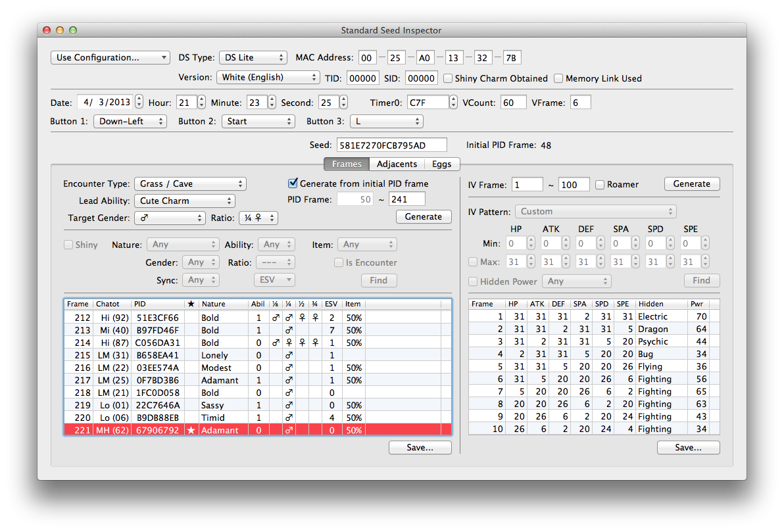
Task: Click the VFrame input field
Action: pos(580,103)
